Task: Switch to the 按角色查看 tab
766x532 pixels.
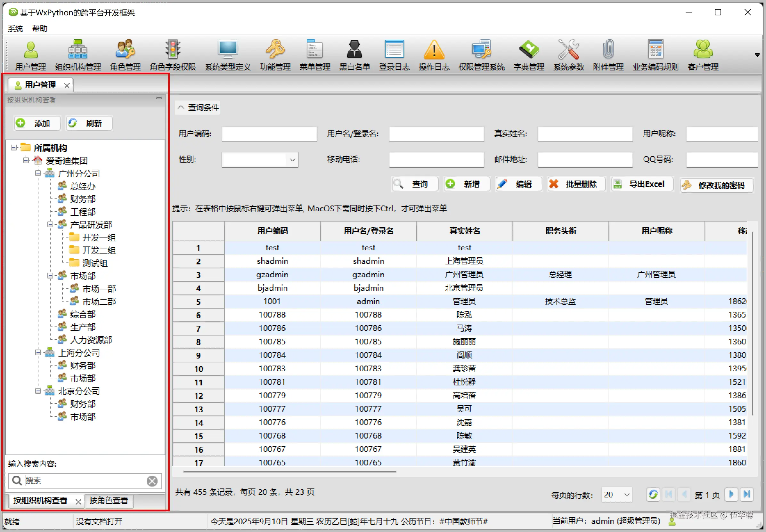Action: pyautogui.click(x=109, y=500)
